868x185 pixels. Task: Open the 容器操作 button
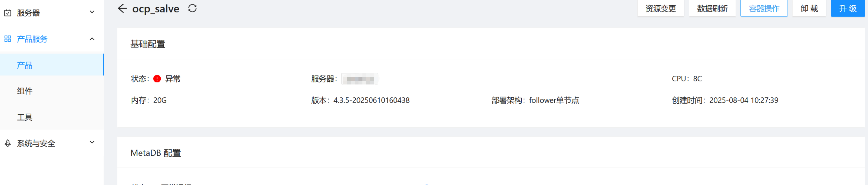pyautogui.click(x=764, y=8)
